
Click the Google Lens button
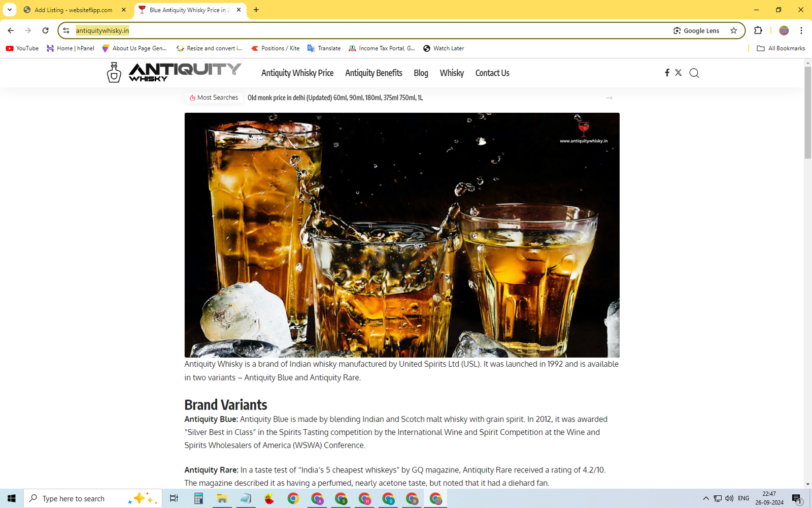click(x=696, y=30)
